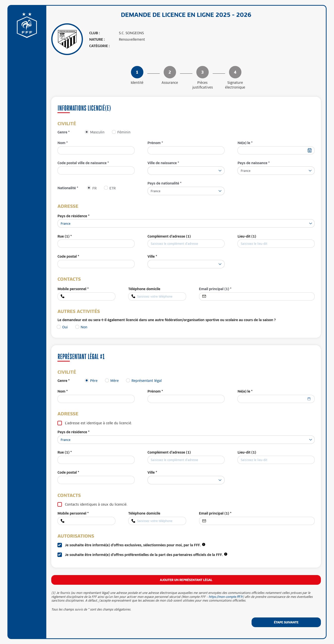The image size is (334, 644).
Task: Open the licensee birth date calendar icon
Action: pos(309,150)
